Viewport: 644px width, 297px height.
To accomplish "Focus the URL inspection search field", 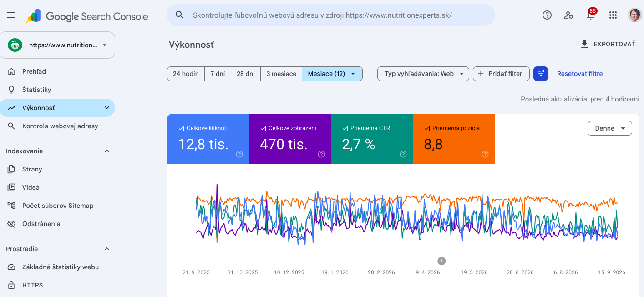I will tap(331, 15).
